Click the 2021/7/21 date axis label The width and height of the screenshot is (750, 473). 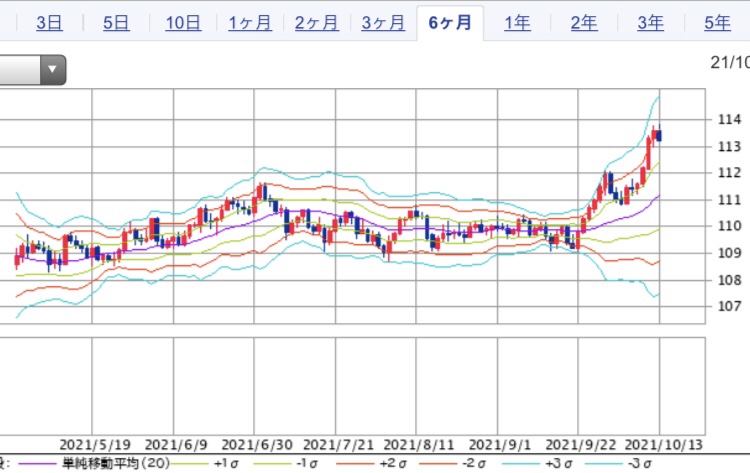pyautogui.click(x=338, y=445)
